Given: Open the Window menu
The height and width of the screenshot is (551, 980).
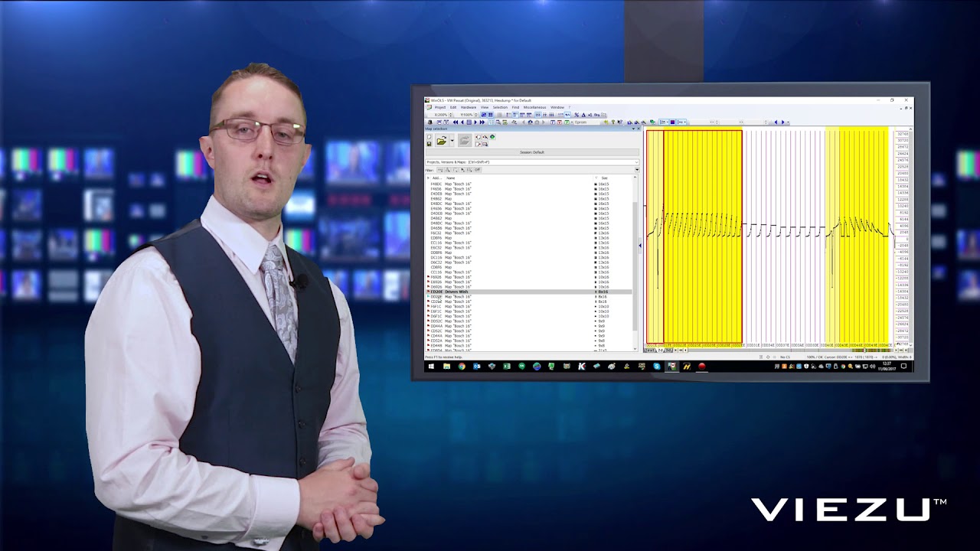Looking at the screenshot, I should tap(557, 107).
